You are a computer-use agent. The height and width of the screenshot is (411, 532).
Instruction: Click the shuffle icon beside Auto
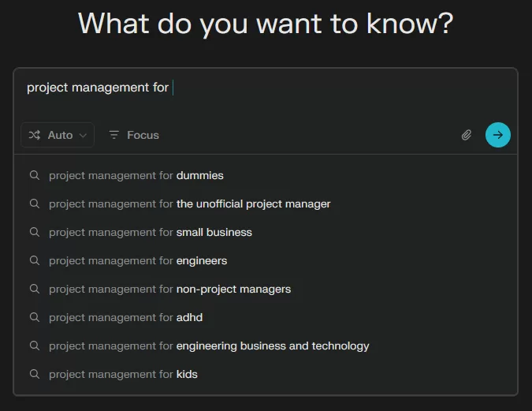pos(35,135)
